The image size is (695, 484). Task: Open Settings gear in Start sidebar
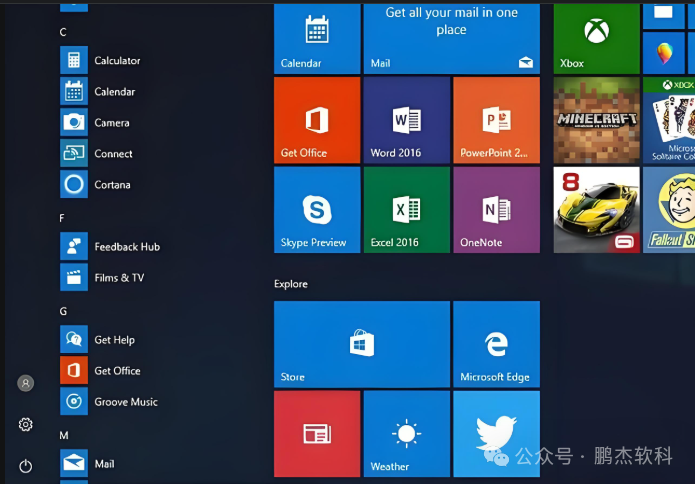[x=26, y=425]
